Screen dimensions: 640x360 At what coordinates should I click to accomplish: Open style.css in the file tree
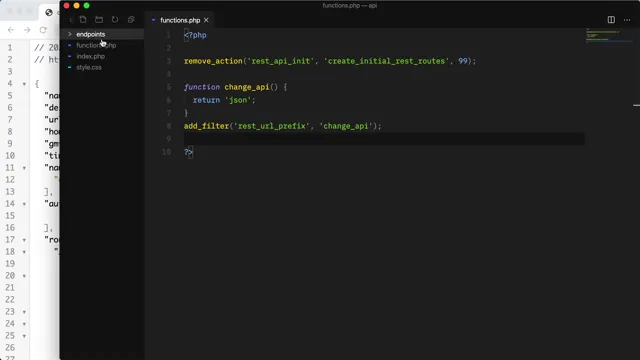(x=89, y=67)
